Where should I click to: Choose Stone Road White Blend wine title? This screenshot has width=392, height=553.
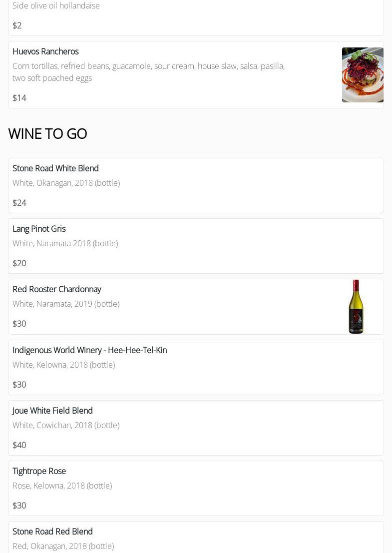(x=55, y=168)
